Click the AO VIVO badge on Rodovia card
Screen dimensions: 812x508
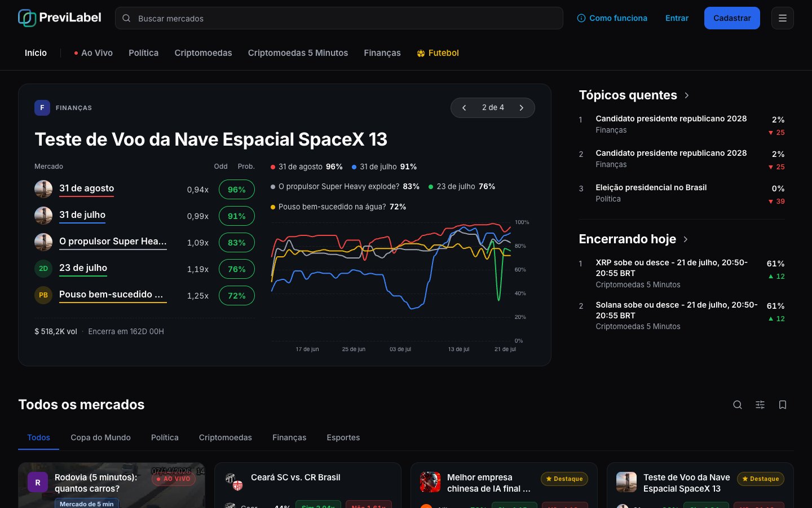coord(174,479)
